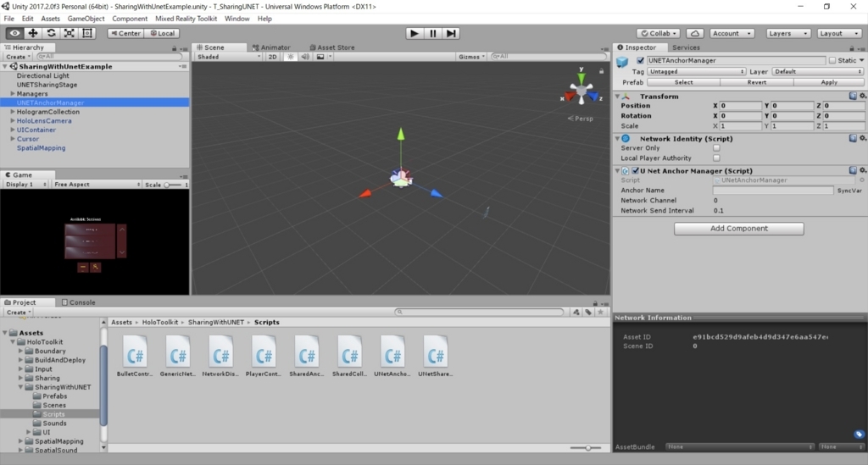Select the SharedAnc script file
868x465 pixels.
click(x=307, y=356)
